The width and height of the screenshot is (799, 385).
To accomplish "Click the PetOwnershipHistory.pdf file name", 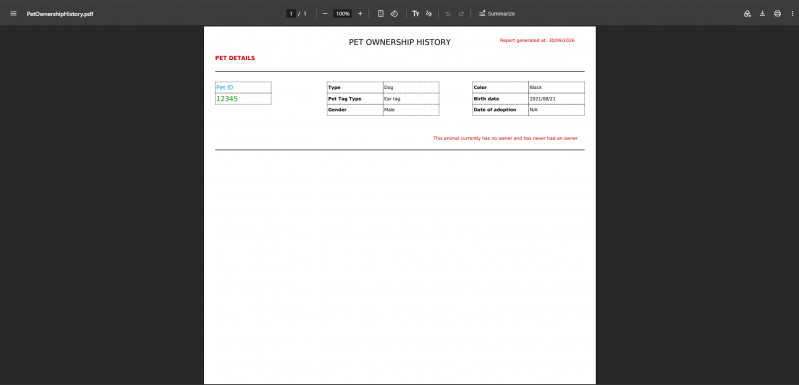I will [60, 14].
